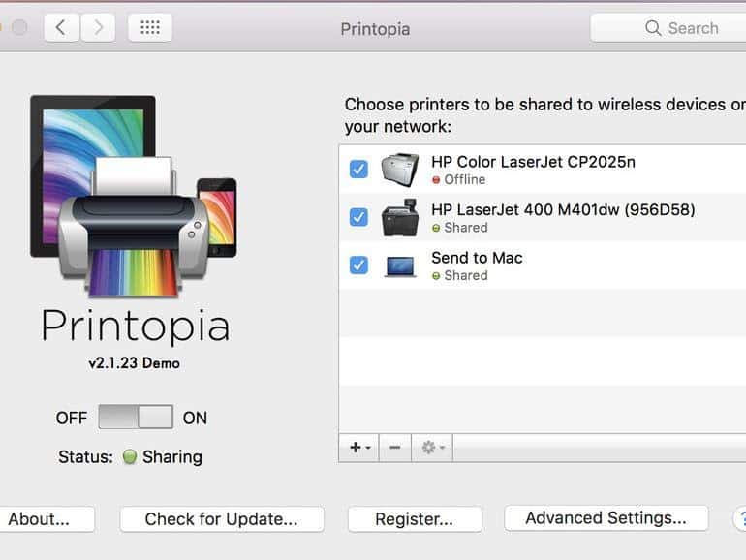This screenshot has width=746, height=560.
Task: Click the red Offline status dot
Action: point(436,180)
